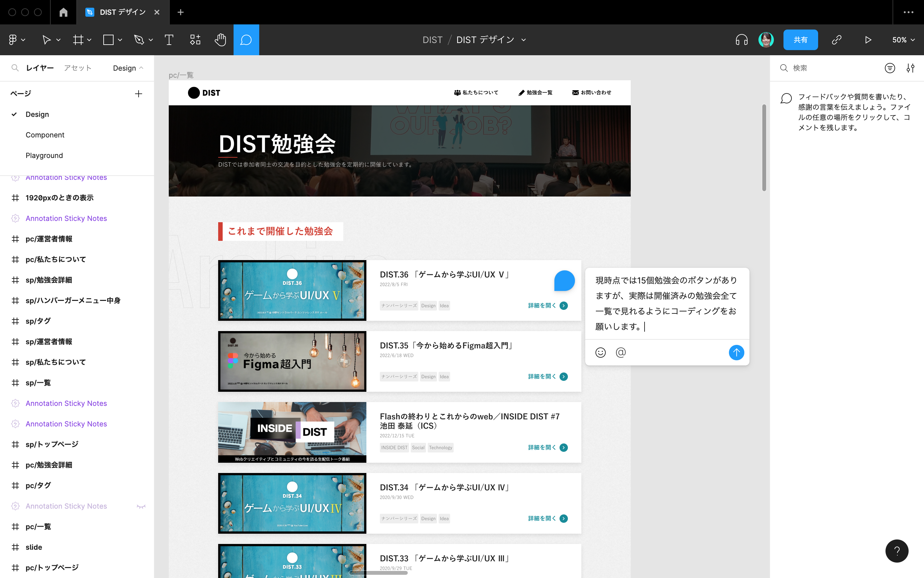This screenshot has height=578, width=924.
Task: Switch to the レイヤー tab
Action: pyautogui.click(x=40, y=68)
